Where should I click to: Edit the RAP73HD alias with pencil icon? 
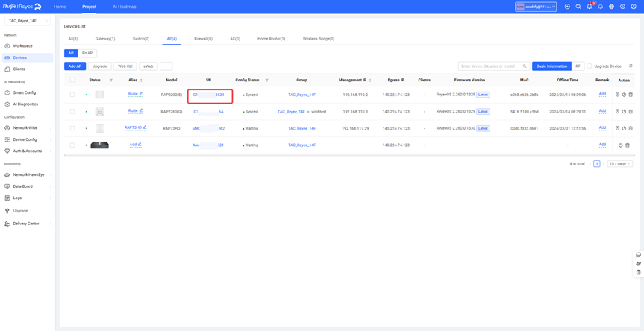coord(145,127)
